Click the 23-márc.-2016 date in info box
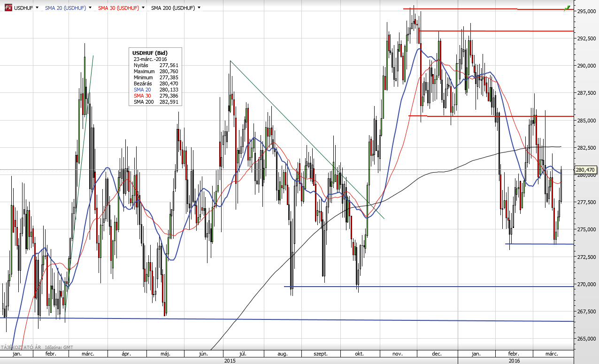Screen dimensions: 599x364 pyautogui.click(x=150, y=59)
